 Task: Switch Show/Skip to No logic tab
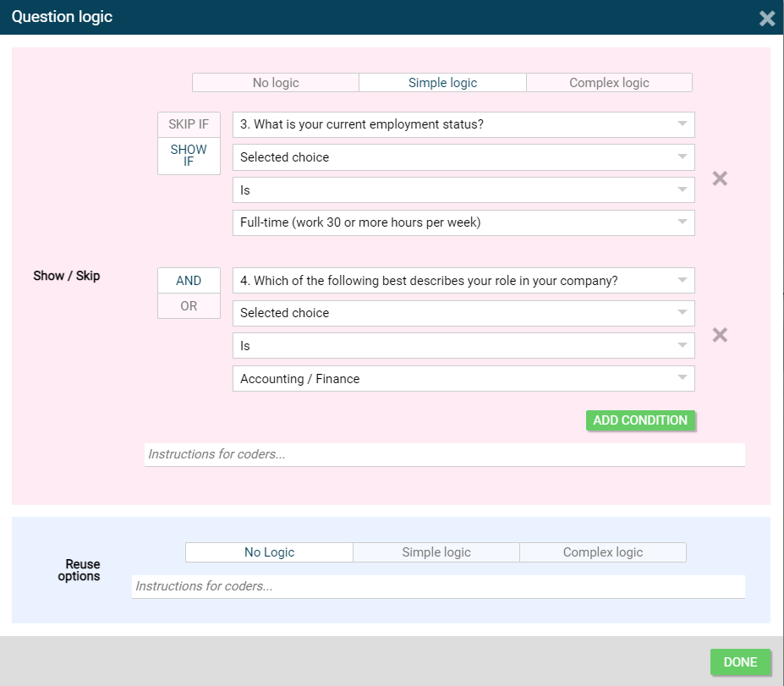pos(276,83)
